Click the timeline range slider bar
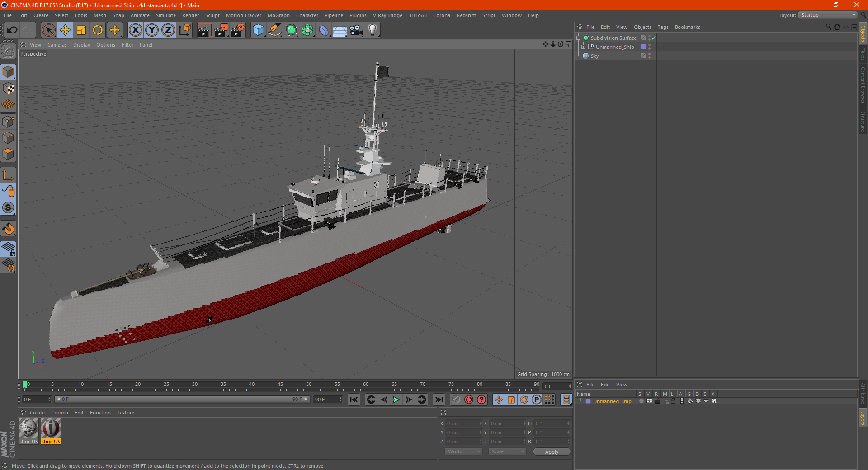This screenshot has width=868, height=470. pos(182,399)
